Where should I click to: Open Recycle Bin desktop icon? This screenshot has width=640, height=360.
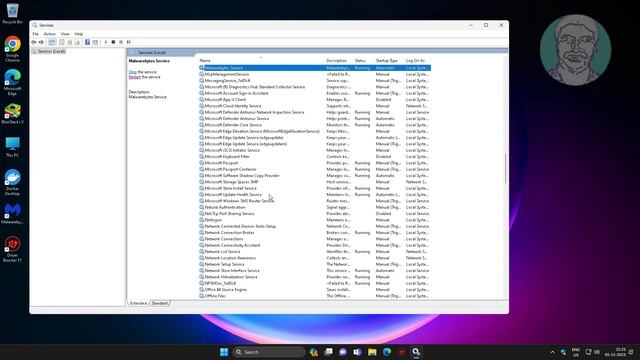12,13
